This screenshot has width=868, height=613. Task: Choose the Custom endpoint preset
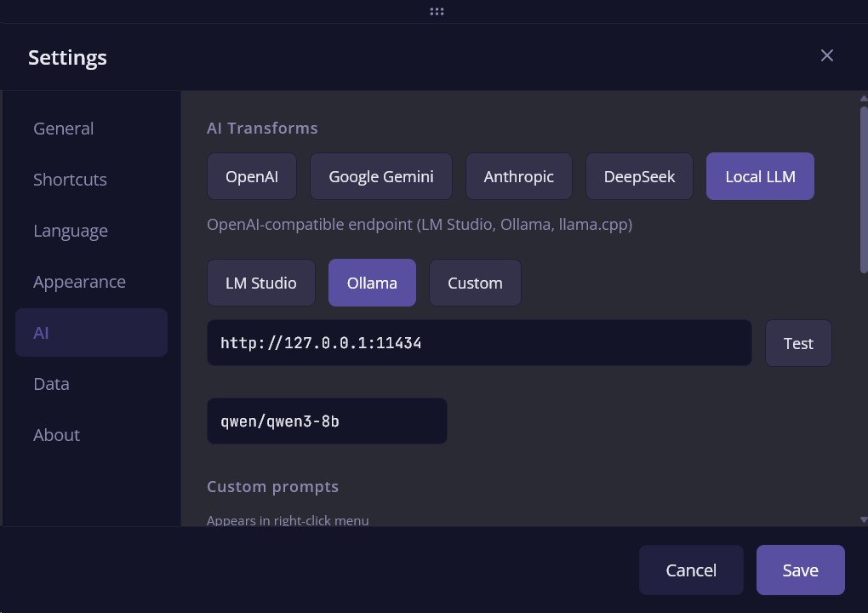tap(475, 284)
